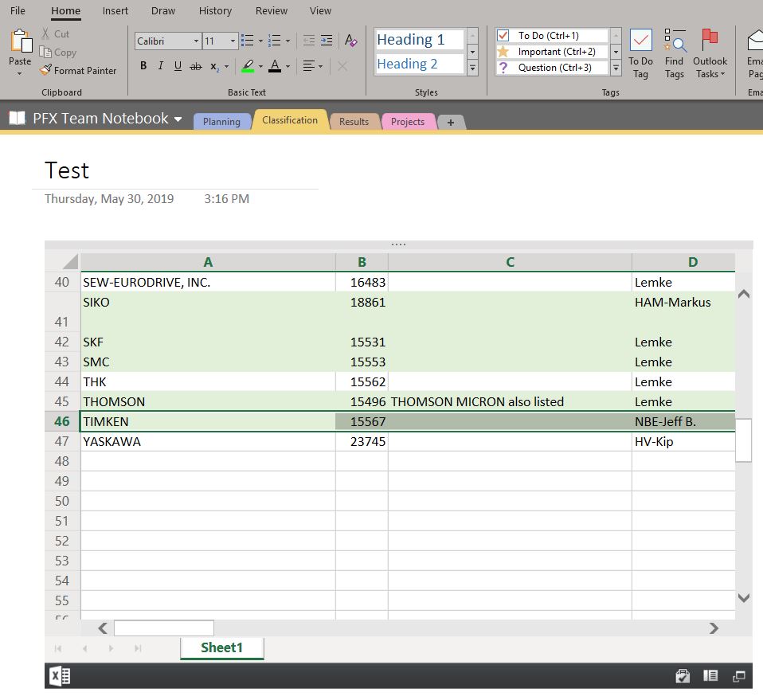
Task: Click the Paste clipboard icon
Action: 21,41
